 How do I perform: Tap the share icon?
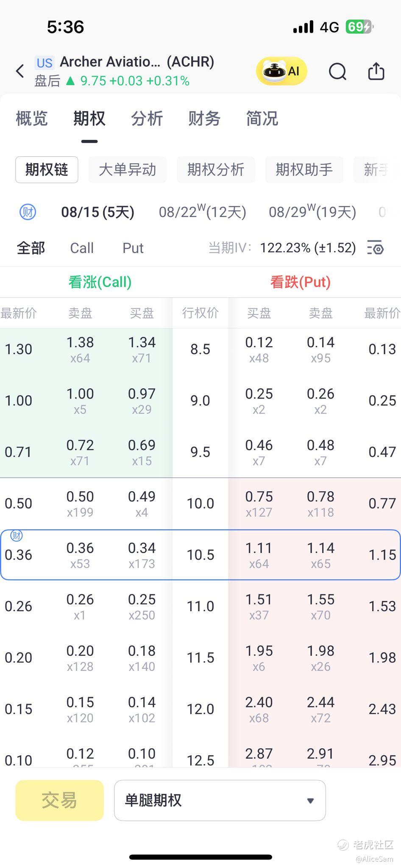pyautogui.click(x=376, y=71)
